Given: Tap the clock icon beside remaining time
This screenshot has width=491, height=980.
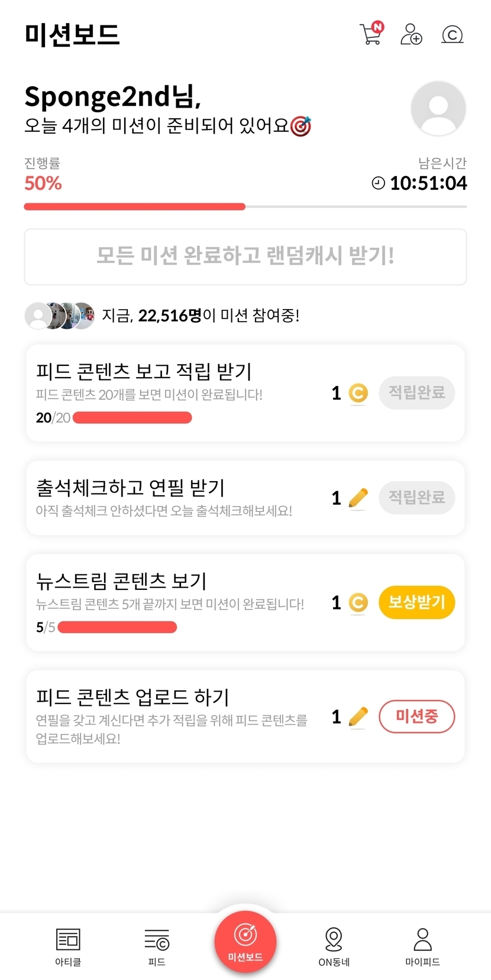Looking at the screenshot, I should coord(378,183).
